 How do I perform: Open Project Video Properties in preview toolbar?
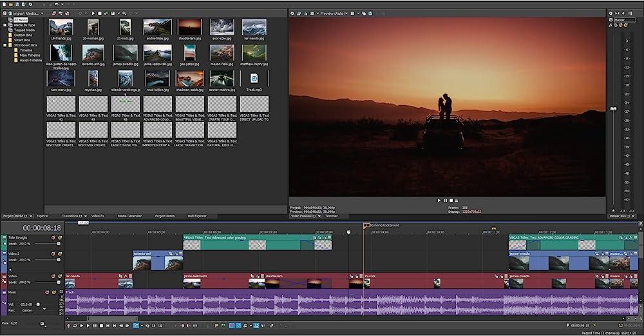(292, 13)
